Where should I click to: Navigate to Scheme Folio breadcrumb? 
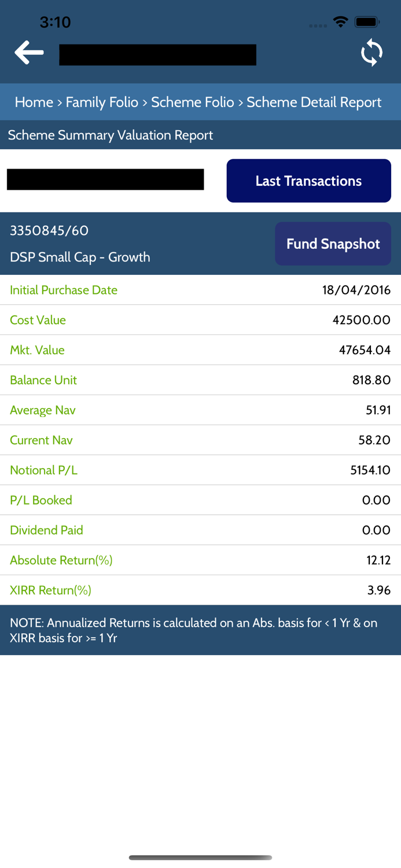pyautogui.click(x=192, y=102)
